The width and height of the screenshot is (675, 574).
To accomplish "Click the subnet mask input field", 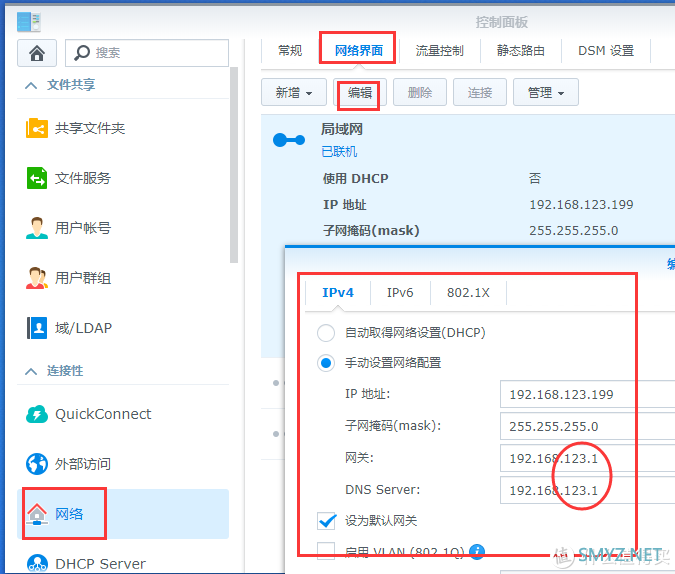I will click(x=587, y=426).
